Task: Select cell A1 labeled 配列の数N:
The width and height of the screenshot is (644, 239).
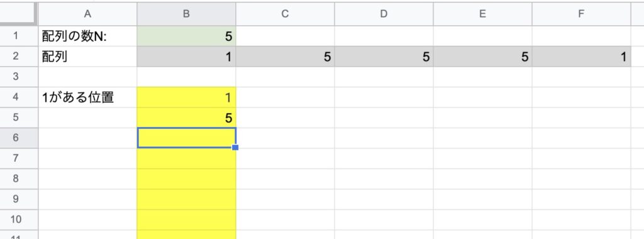Action: click(87, 36)
